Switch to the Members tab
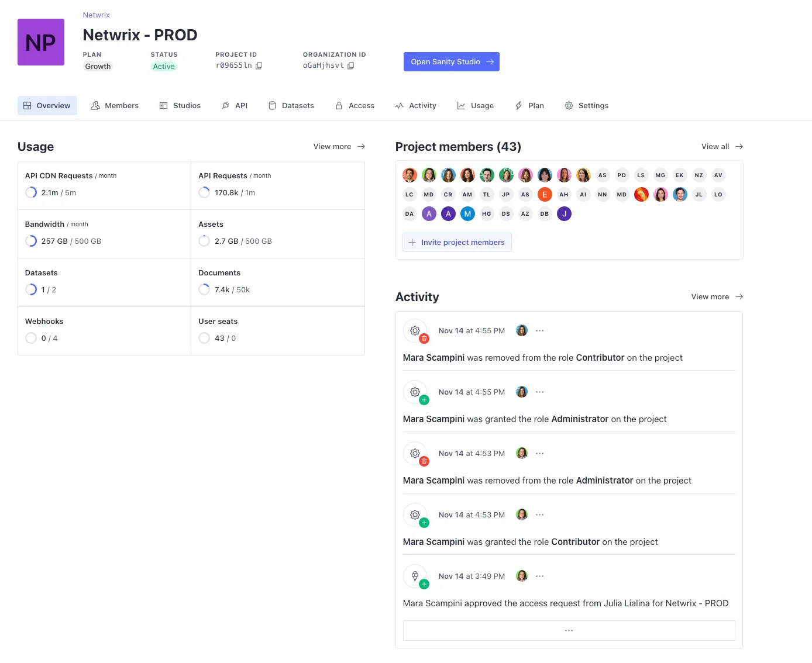This screenshot has width=812, height=663. click(x=115, y=105)
